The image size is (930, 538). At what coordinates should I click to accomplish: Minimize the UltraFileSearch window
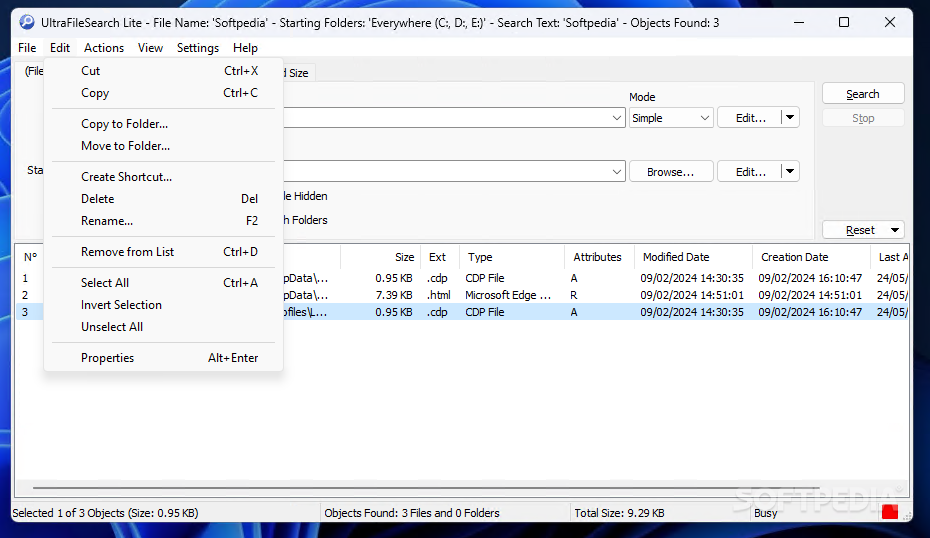point(799,23)
